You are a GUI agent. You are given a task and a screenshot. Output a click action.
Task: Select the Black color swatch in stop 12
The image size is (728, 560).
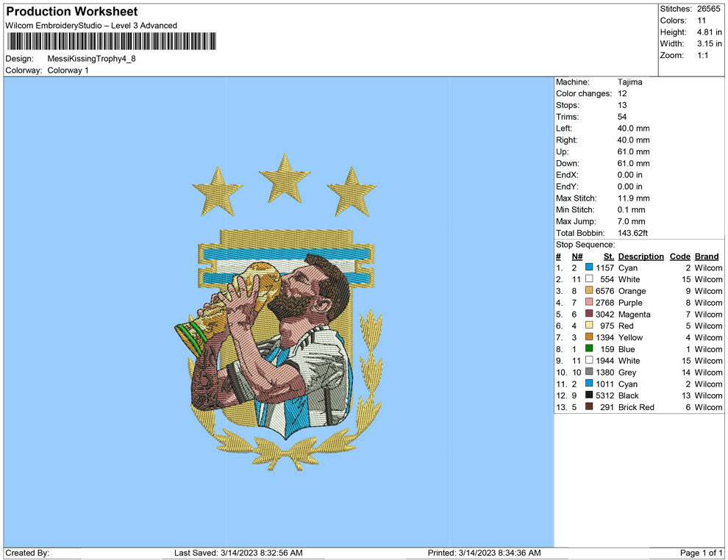(589, 395)
